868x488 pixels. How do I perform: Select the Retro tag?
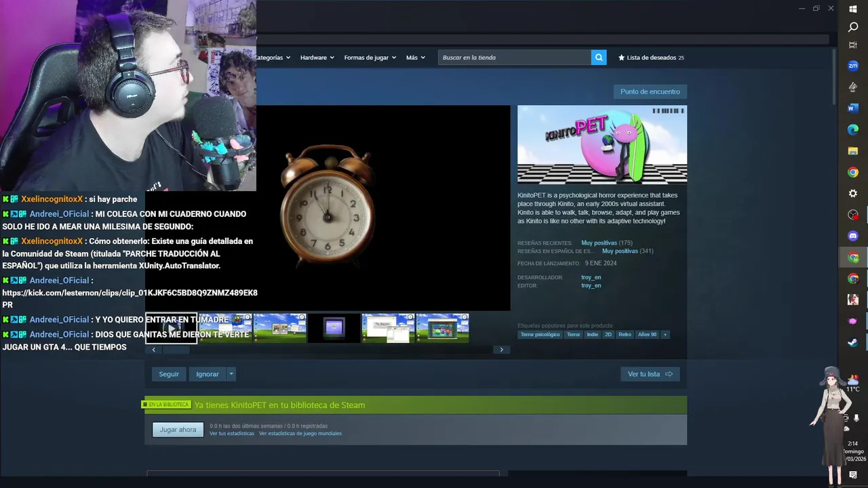click(x=625, y=334)
